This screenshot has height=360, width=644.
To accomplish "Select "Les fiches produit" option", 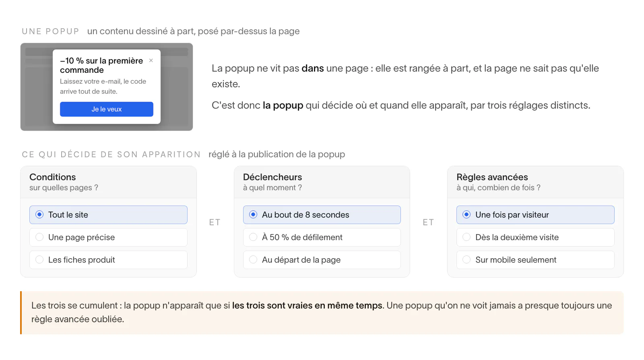I will (108, 260).
